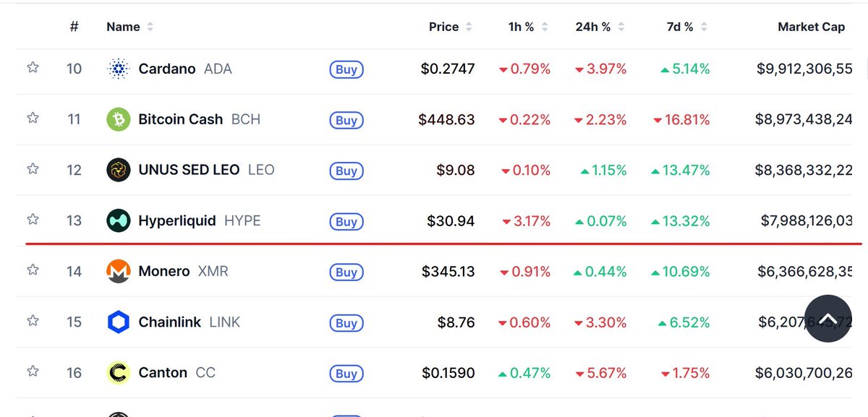Viewport: 868px width, 417px height.
Task: Click the Market Cap column header
Action: [x=811, y=27]
